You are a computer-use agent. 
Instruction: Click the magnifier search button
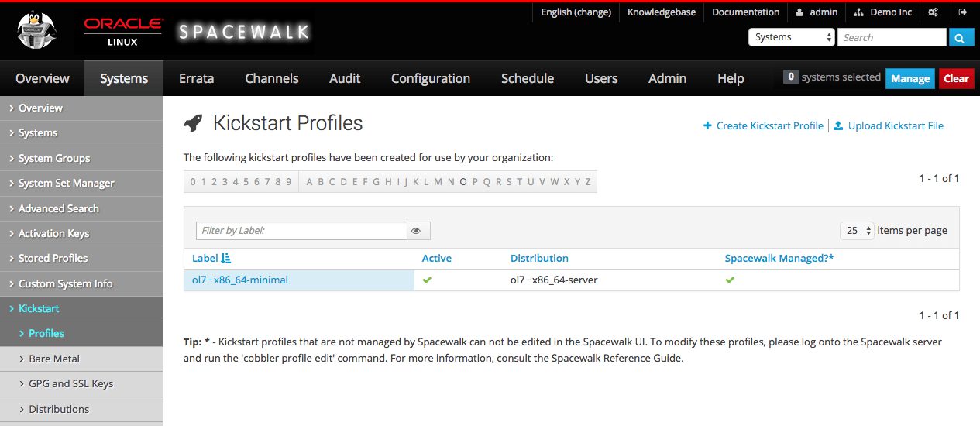[961, 37]
